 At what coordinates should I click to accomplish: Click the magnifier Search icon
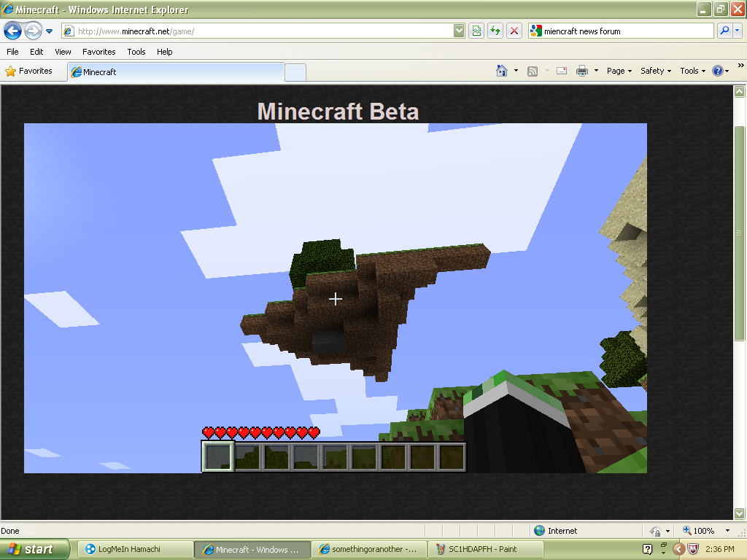724,31
